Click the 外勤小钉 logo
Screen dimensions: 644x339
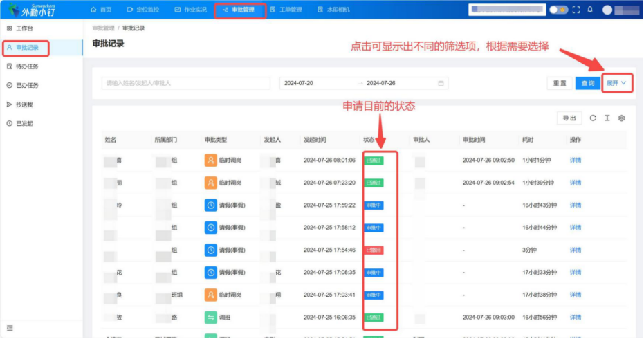(32, 10)
